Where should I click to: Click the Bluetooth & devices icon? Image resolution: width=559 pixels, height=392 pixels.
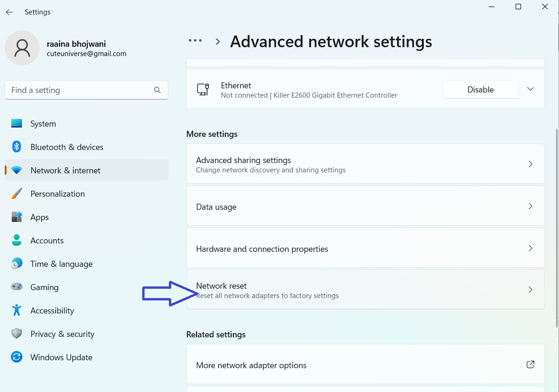click(x=17, y=147)
